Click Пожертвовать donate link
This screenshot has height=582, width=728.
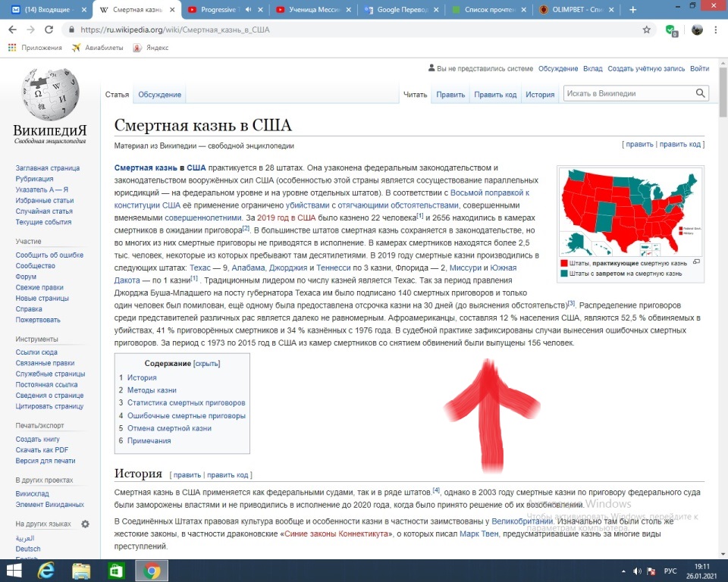(x=38, y=320)
